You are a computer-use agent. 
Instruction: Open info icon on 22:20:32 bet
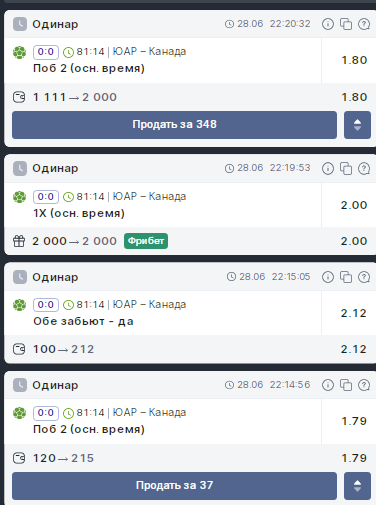[x=328, y=24]
